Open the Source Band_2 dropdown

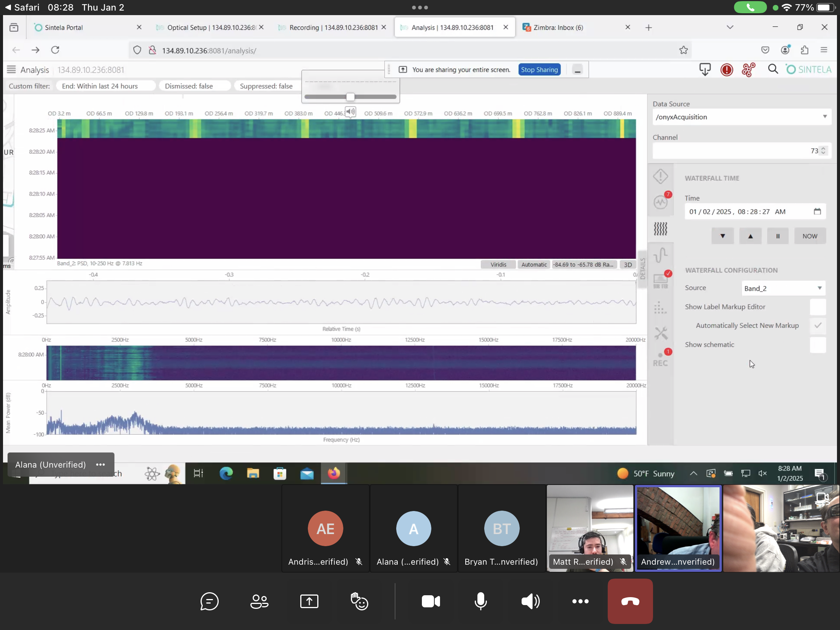click(x=783, y=288)
